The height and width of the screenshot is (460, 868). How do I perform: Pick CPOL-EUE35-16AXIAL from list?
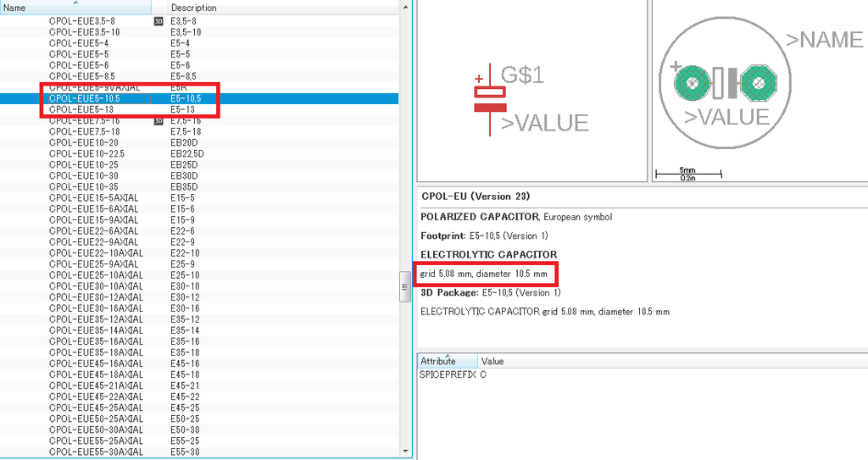[x=96, y=342]
